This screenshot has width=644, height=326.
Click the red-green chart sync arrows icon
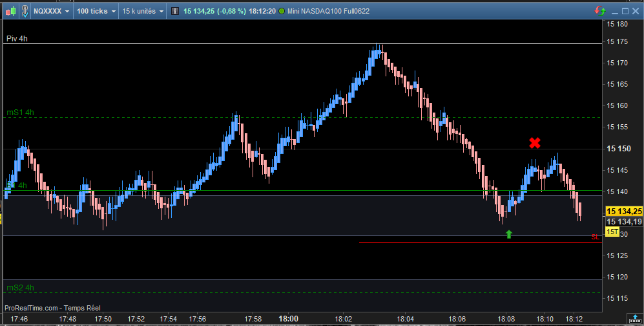point(600,11)
